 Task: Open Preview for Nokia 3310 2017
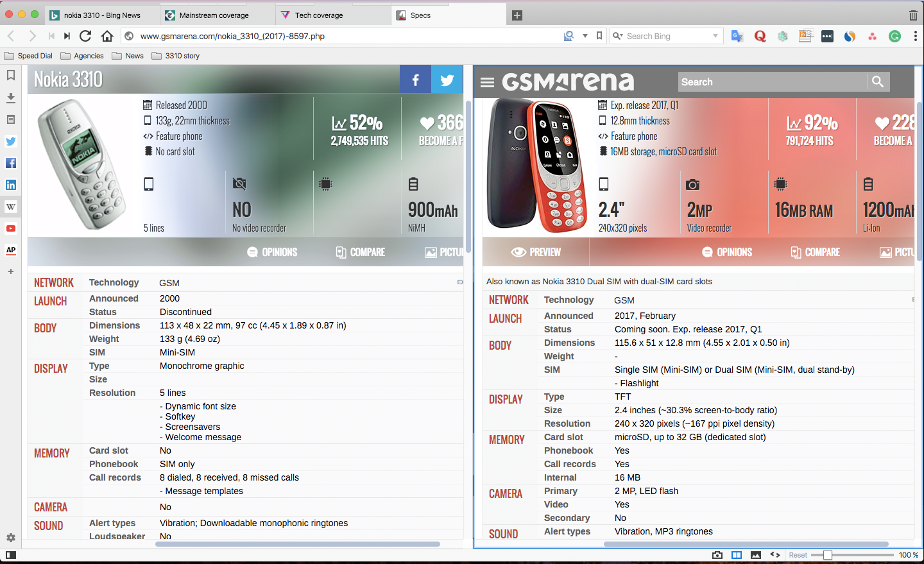[x=536, y=252]
